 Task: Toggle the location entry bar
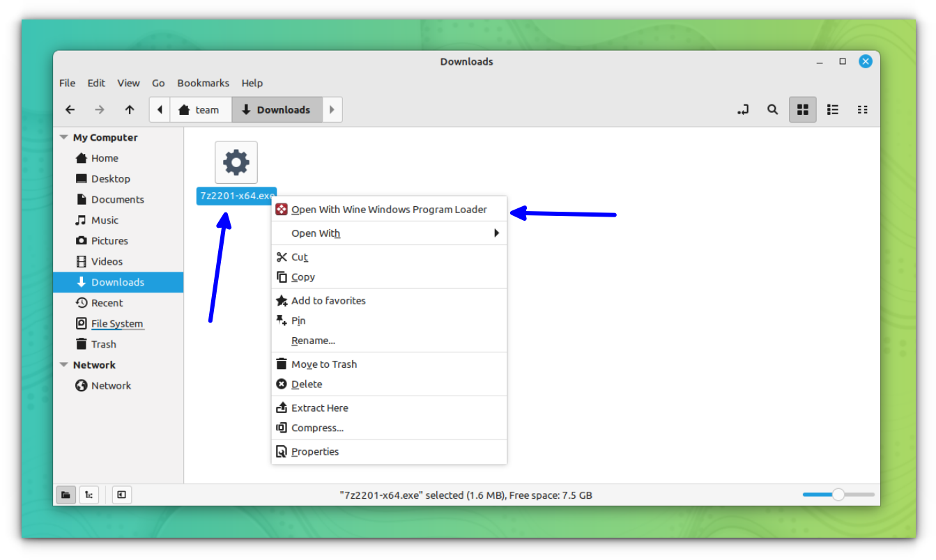[x=742, y=109]
